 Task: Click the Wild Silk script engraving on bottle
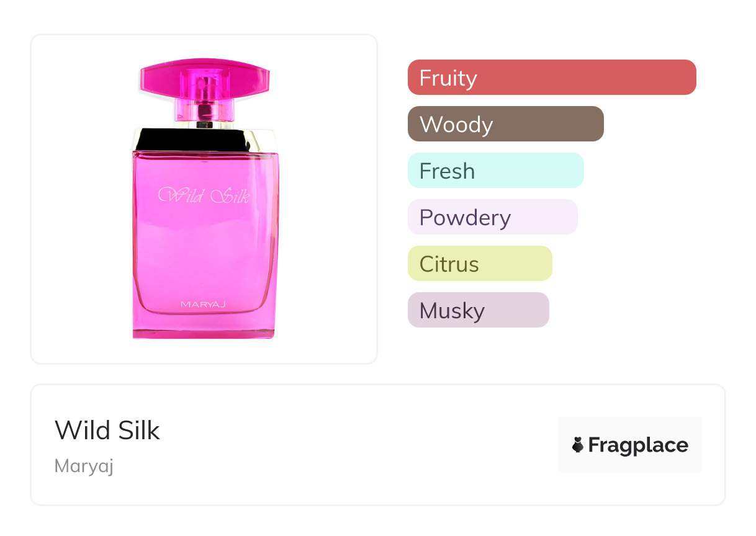204,196
